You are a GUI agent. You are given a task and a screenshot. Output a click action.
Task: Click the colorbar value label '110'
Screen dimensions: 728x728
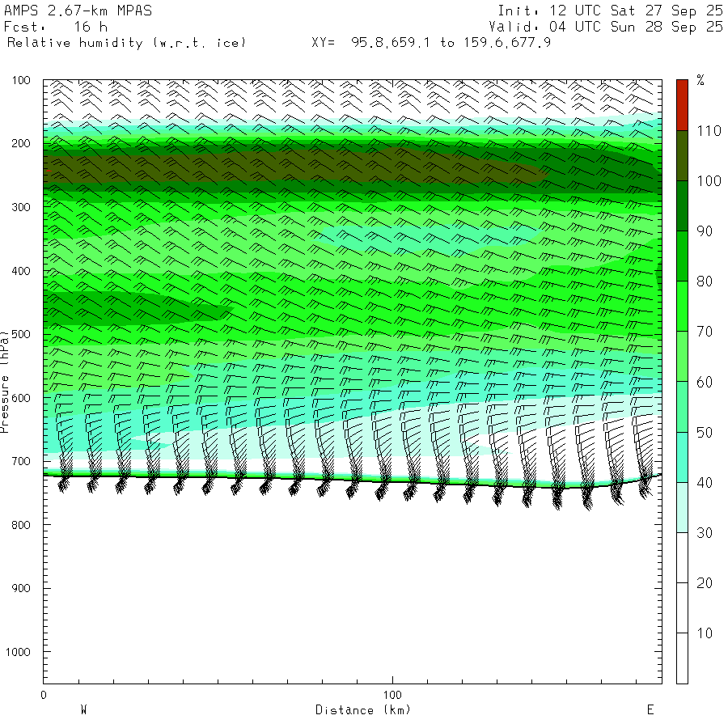[x=709, y=131]
